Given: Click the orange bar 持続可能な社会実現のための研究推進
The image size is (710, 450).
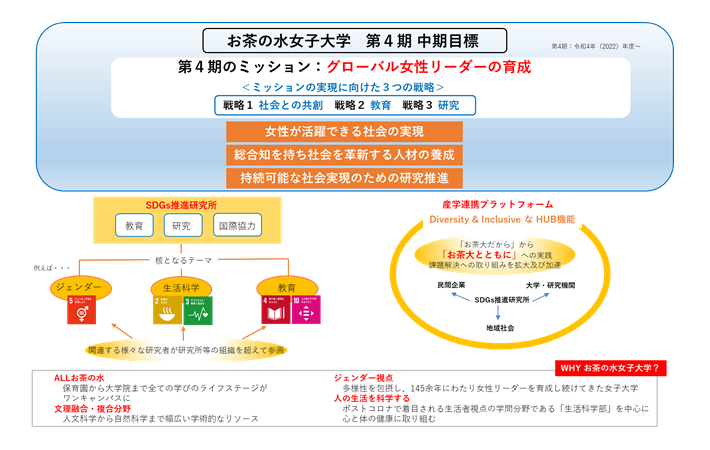Looking at the screenshot, I should (344, 178).
